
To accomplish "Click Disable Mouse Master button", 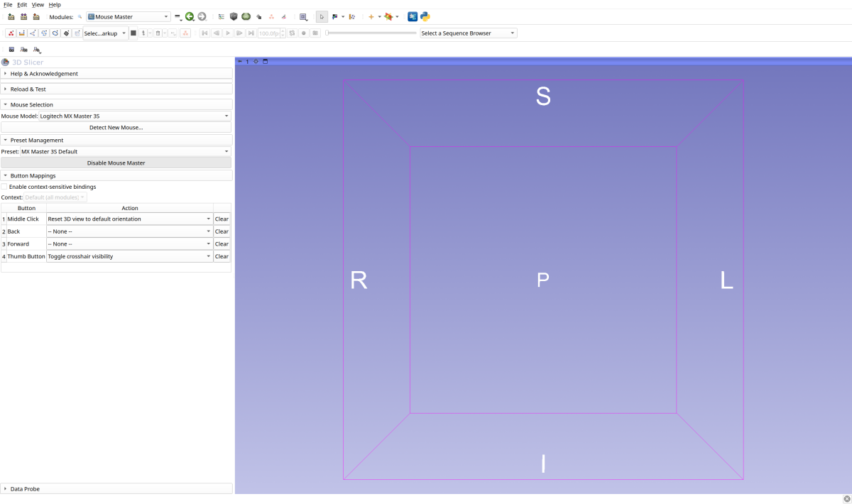I will tap(116, 163).
